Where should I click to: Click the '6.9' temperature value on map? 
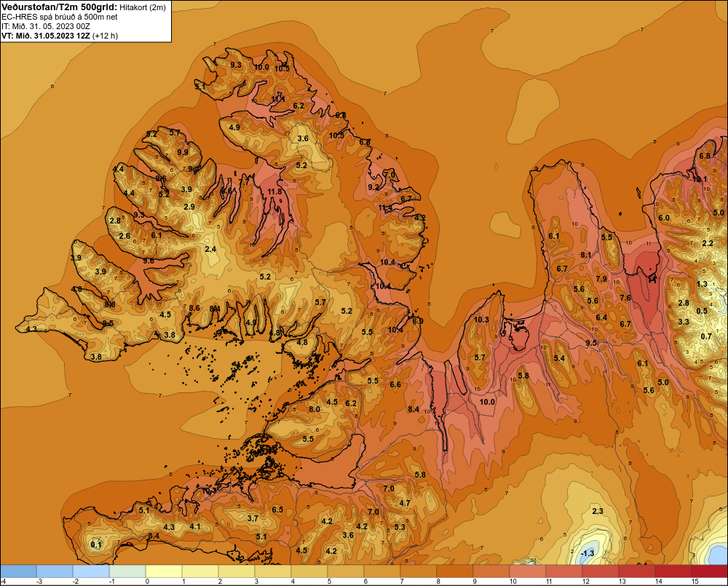tap(417, 321)
